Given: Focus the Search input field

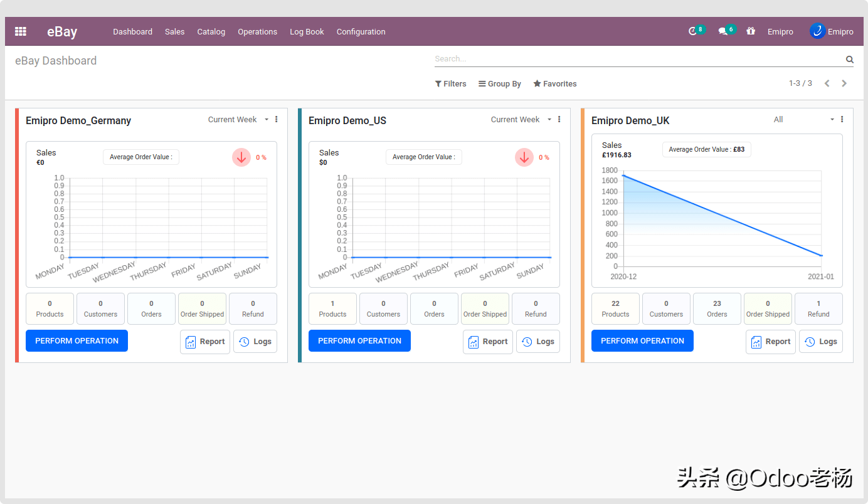Looking at the screenshot, I should 638,59.
